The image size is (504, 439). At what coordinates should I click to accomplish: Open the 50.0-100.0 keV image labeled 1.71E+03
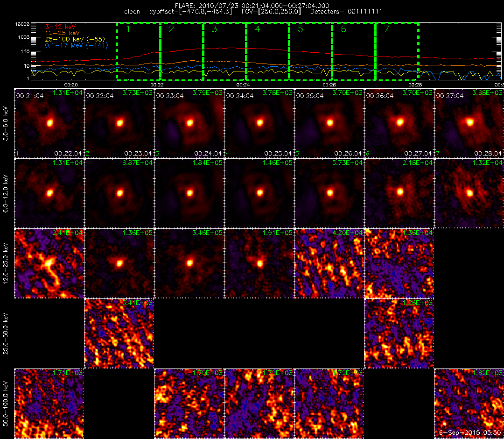[x=49, y=404]
